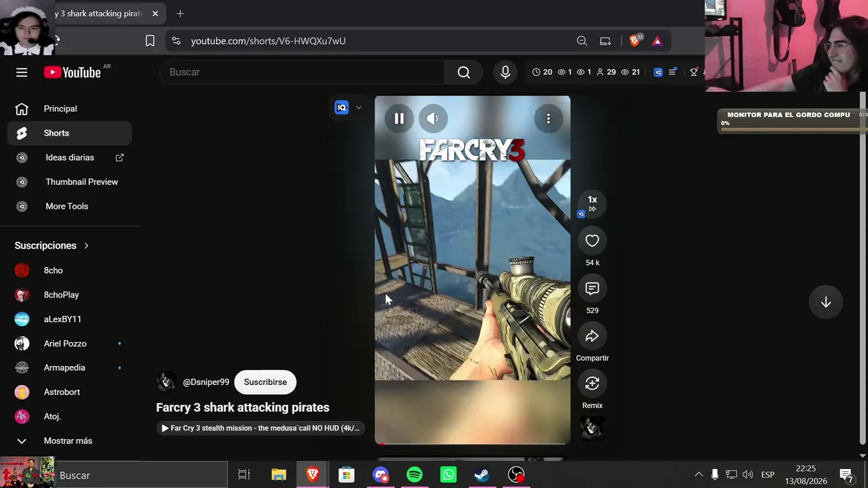Open the system volume control
The width and height of the screenshot is (868, 488).
[x=747, y=474]
